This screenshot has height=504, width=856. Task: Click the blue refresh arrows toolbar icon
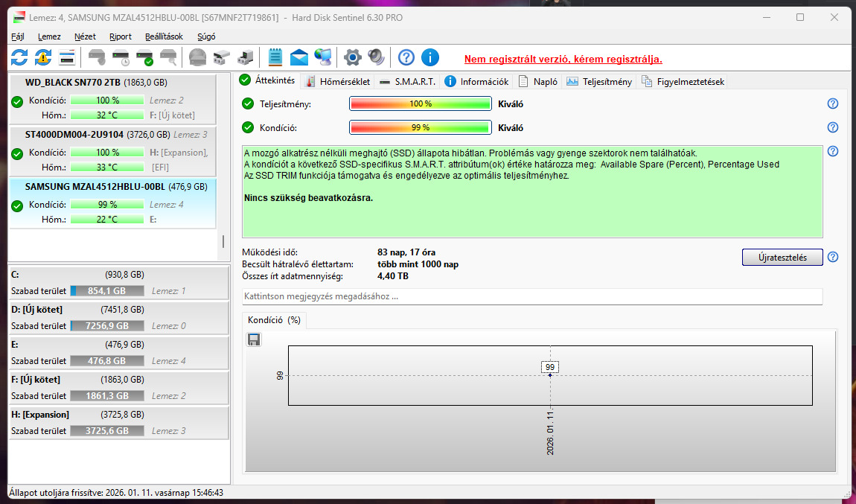click(19, 57)
